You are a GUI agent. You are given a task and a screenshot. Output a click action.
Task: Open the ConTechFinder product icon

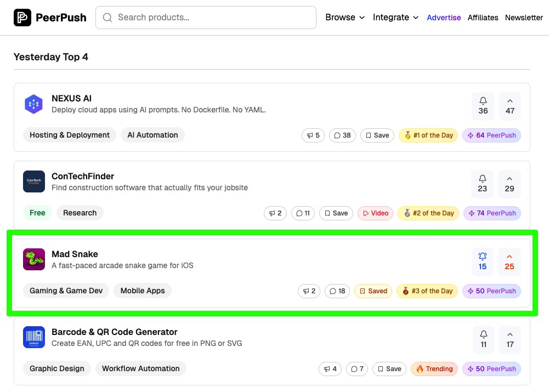tap(34, 181)
